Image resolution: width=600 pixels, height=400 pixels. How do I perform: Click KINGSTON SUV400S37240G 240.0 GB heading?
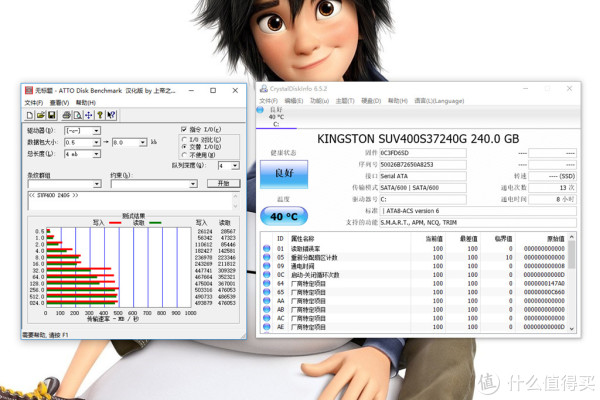click(x=418, y=139)
